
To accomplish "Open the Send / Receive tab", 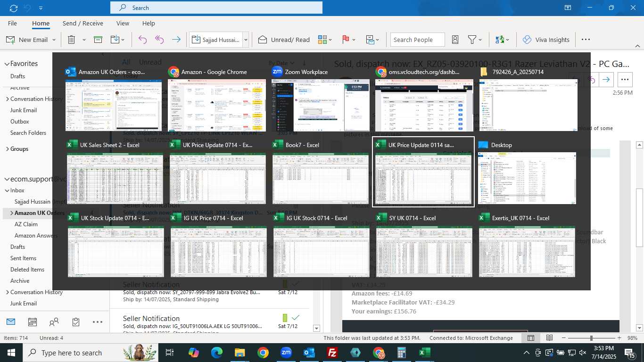I will coord(83,23).
